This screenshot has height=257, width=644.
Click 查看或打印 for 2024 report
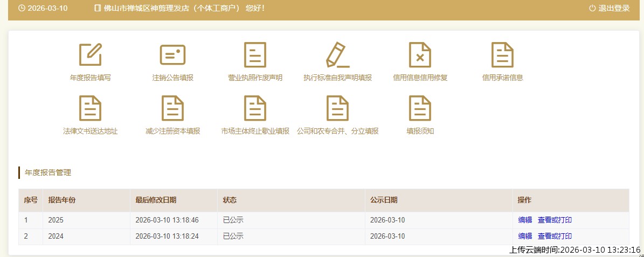click(x=555, y=236)
